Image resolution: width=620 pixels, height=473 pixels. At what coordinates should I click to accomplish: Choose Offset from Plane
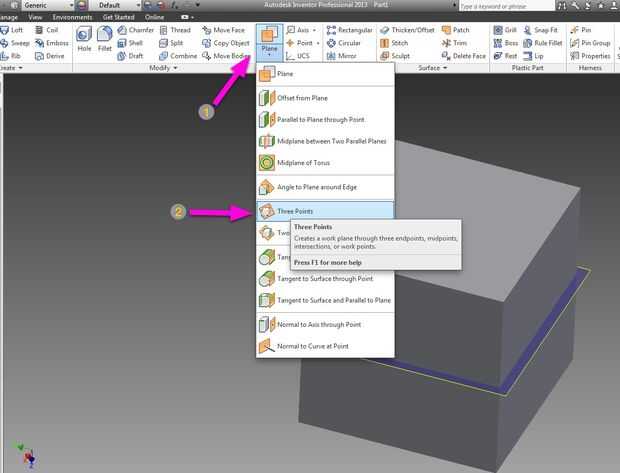pos(325,98)
